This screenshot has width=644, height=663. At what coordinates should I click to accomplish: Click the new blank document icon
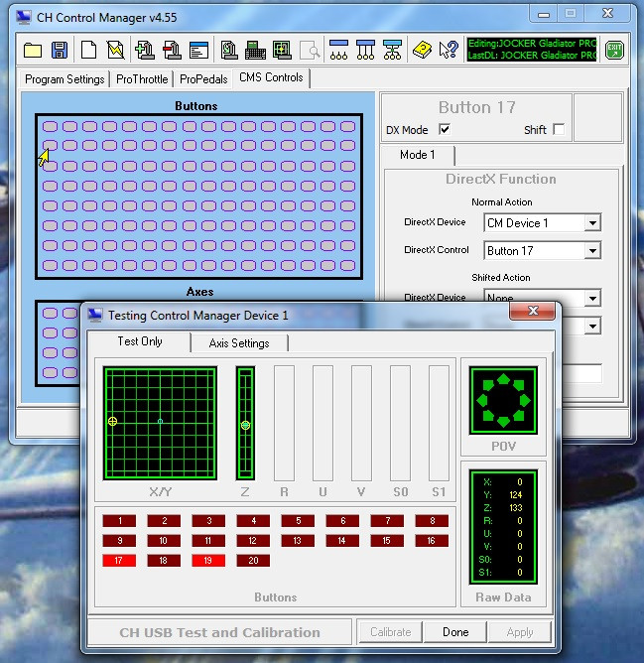(x=88, y=50)
